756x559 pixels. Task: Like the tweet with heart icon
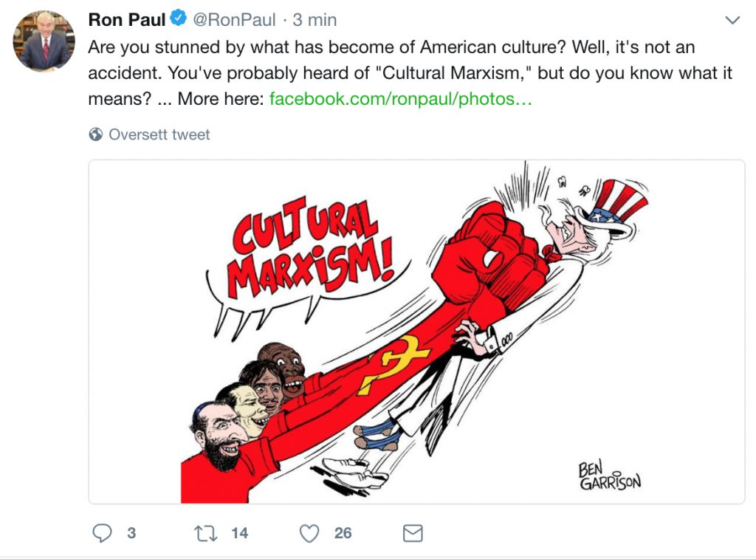coord(309,533)
